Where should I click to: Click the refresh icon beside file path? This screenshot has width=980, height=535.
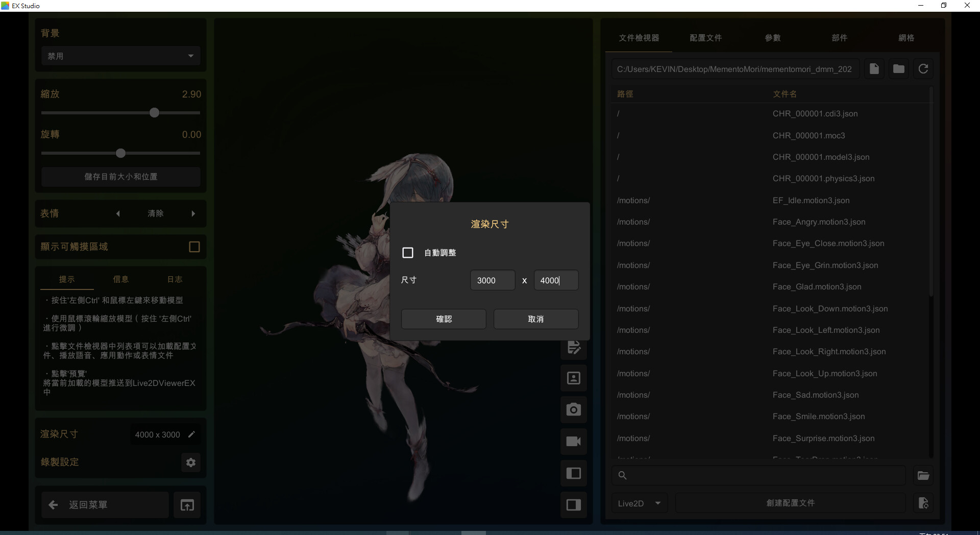click(923, 69)
